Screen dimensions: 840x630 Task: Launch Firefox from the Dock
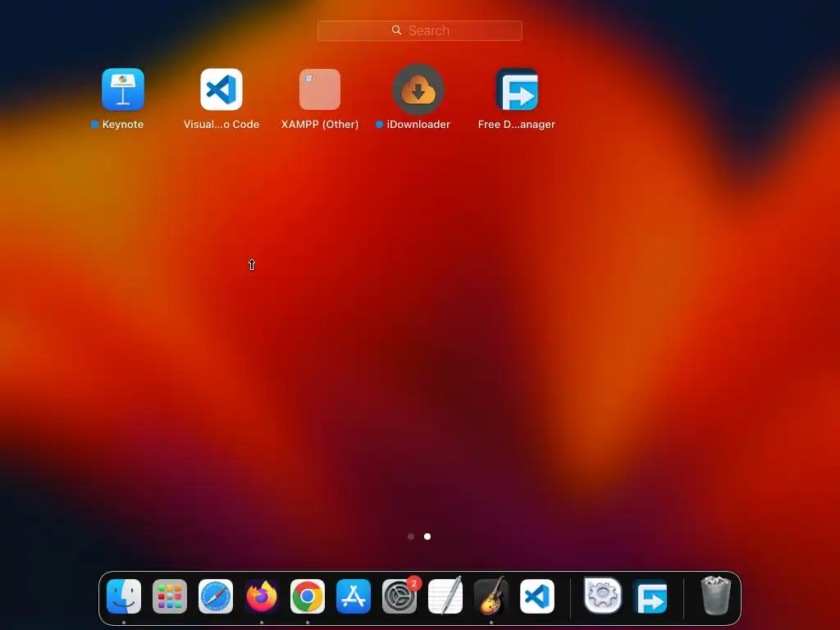(x=262, y=596)
